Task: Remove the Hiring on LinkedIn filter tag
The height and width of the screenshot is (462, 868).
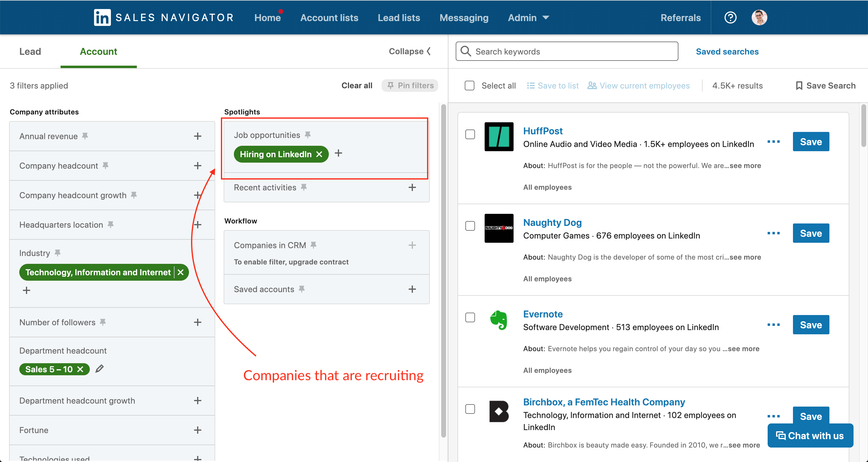Action: pyautogui.click(x=317, y=154)
